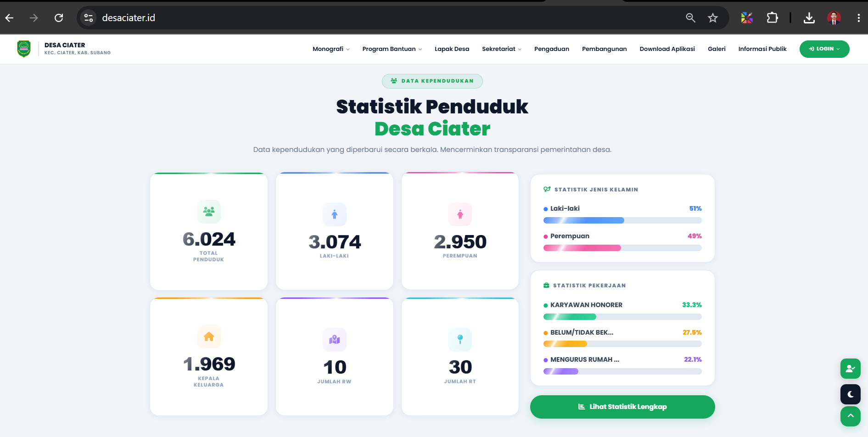The height and width of the screenshot is (437, 868).
Task: Click the female icon on the Perempuan card
Action: click(460, 214)
